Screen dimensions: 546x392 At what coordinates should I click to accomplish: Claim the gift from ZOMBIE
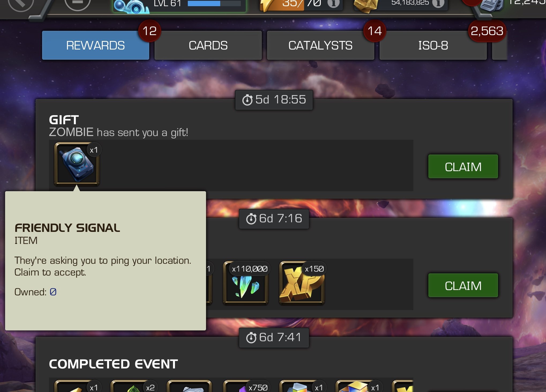pos(463,167)
